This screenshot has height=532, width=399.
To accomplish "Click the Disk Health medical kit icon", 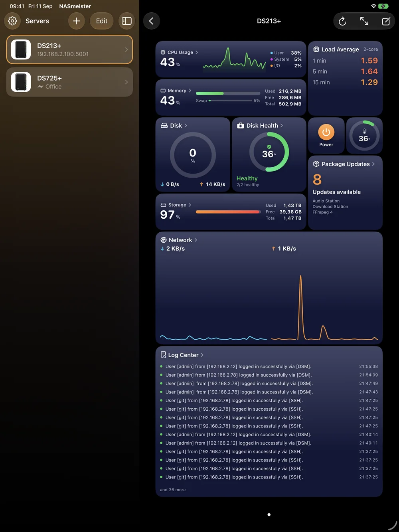I will pos(241,125).
